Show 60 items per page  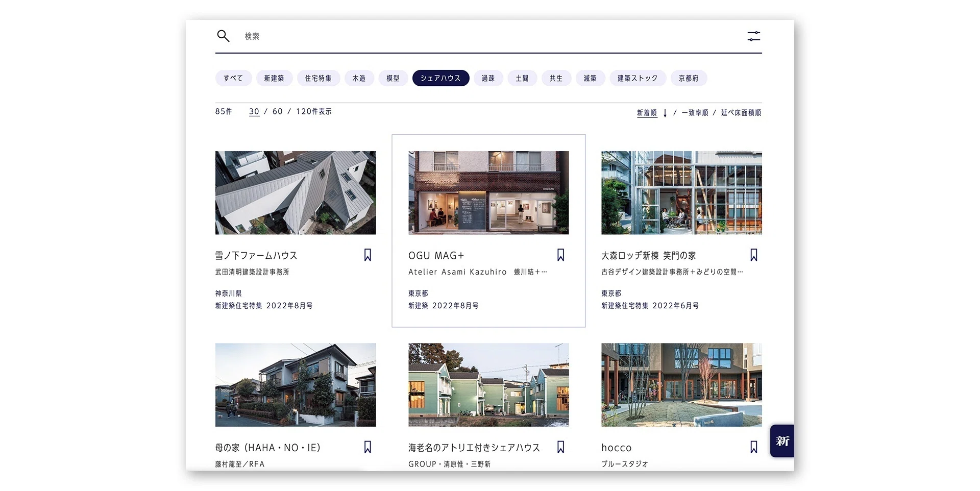click(278, 111)
